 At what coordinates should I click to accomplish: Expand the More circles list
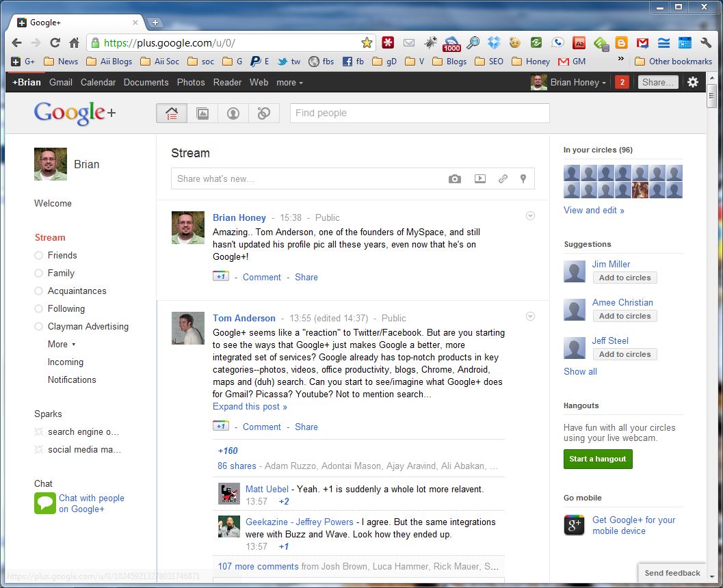[x=62, y=344]
